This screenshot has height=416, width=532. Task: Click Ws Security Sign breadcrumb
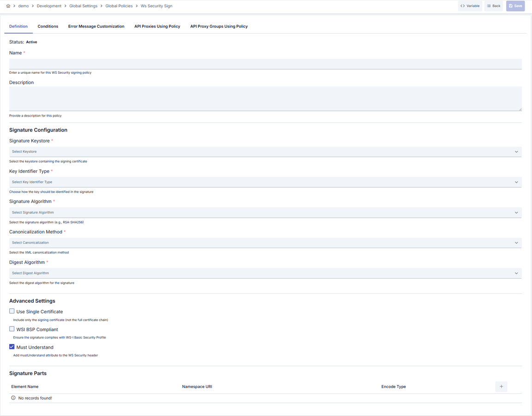tap(156, 6)
